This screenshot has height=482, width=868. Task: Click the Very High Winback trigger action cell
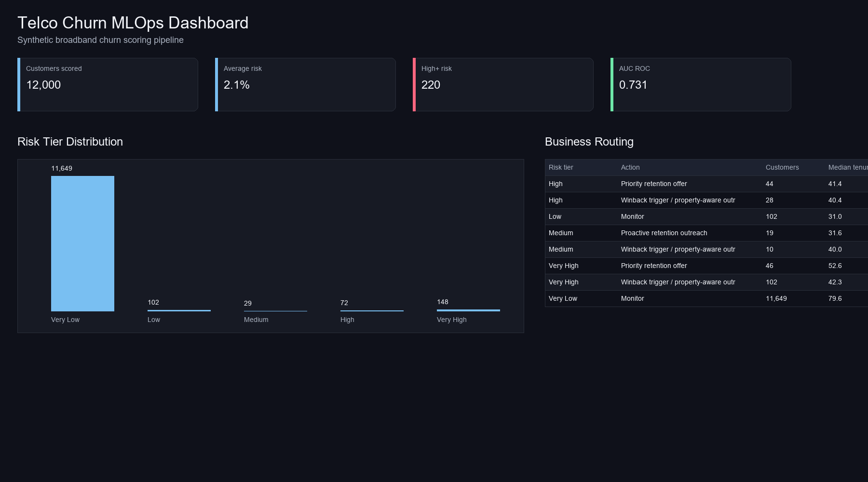tap(678, 282)
